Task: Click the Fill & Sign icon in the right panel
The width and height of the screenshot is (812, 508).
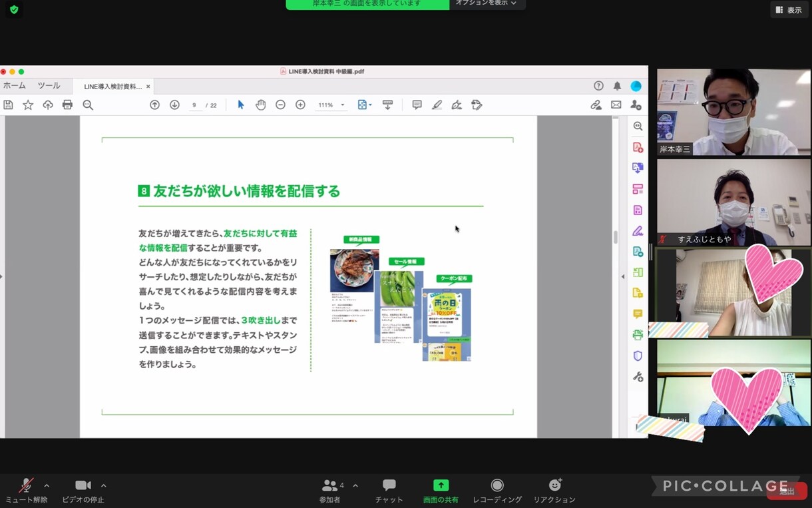Action: coord(638,230)
